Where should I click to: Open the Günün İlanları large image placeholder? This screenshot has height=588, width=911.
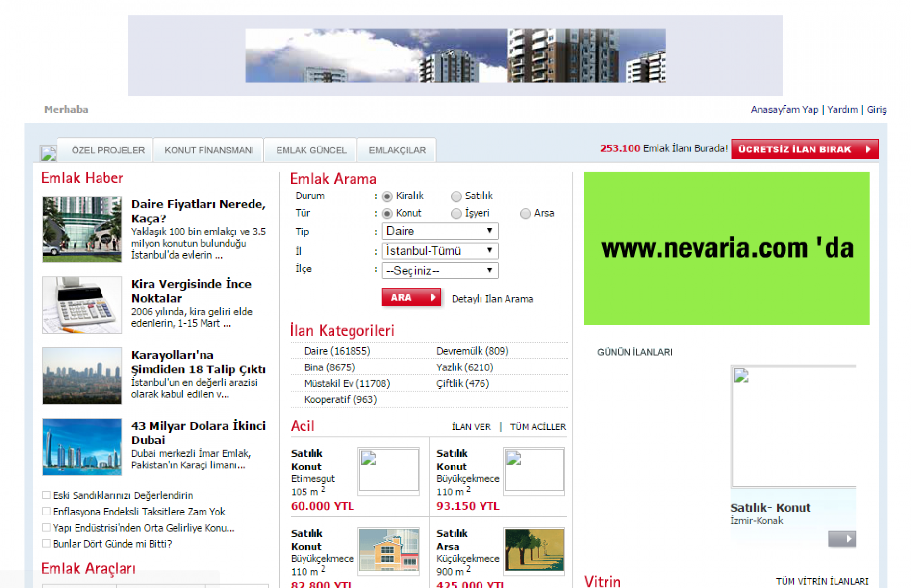pos(793,426)
